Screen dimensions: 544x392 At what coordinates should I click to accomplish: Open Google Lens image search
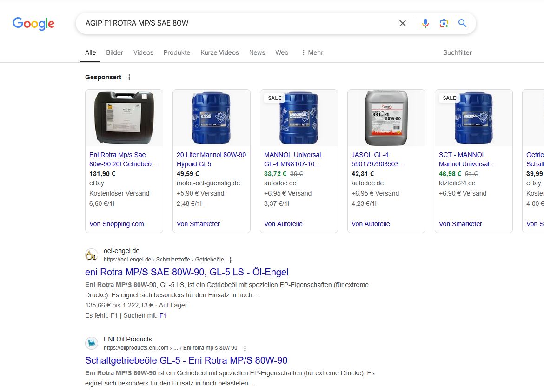444,23
